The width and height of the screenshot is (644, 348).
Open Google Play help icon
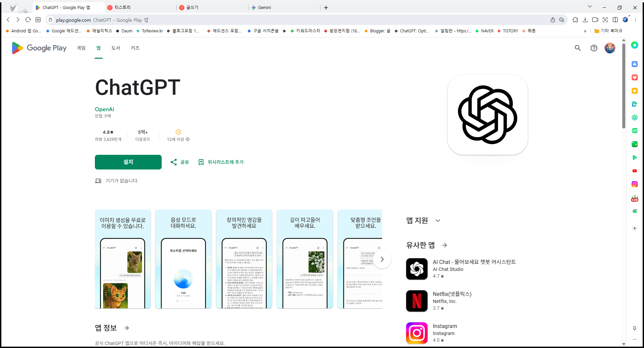pyautogui.click(x=594, y=48)
